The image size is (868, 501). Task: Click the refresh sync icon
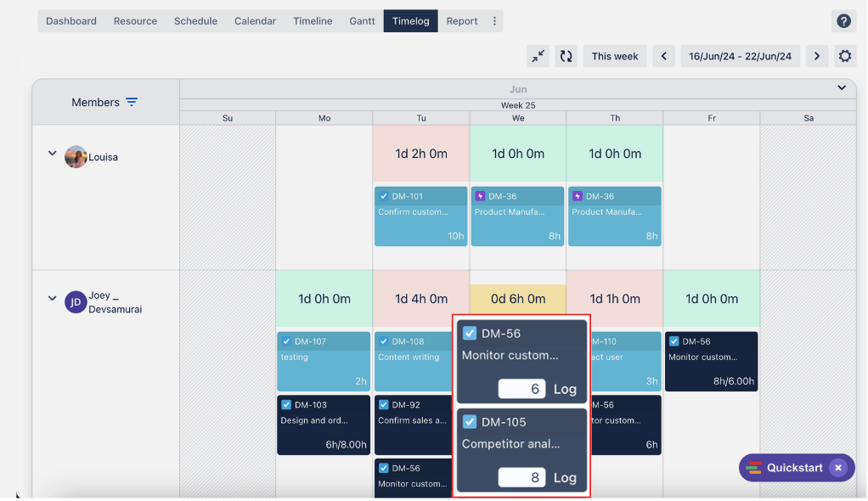(566, 56)
